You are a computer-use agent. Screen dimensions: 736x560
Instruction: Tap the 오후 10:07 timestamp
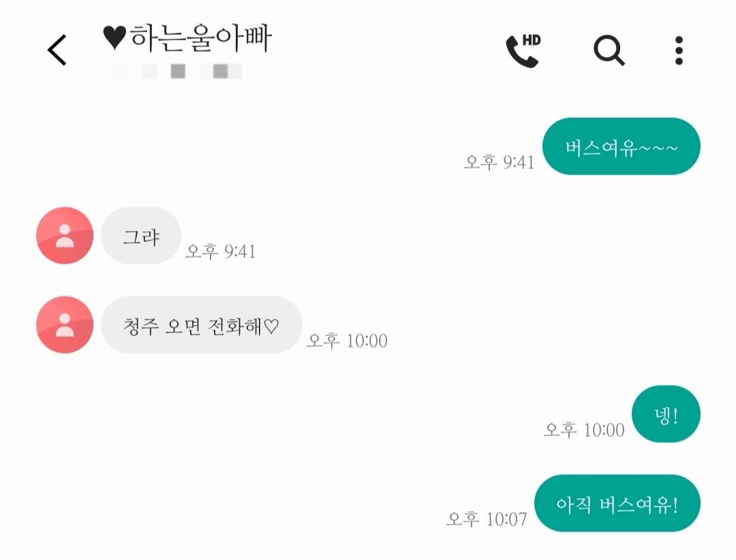point(487,519)
